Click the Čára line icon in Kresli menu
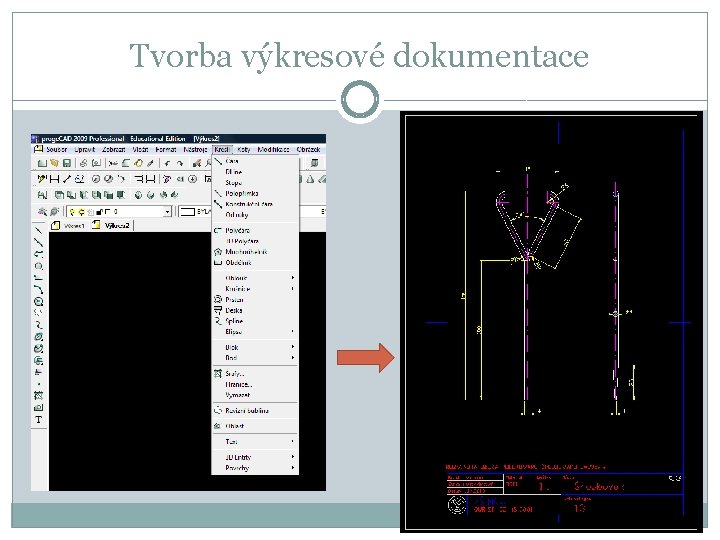 point(218,161)
